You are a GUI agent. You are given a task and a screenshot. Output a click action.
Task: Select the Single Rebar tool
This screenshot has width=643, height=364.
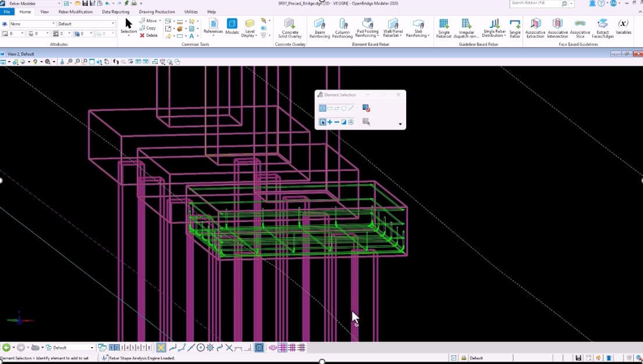(x=515, y=28)
